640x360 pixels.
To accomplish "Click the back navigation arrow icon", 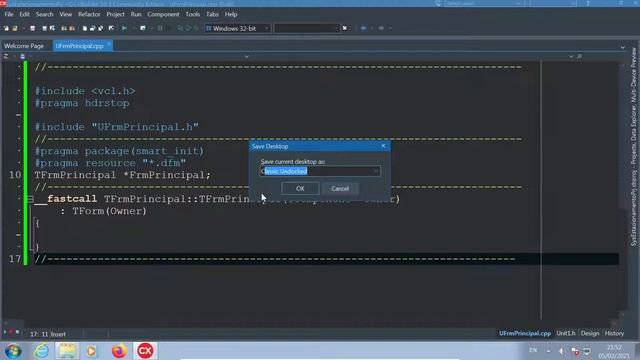I will (363, 28).
